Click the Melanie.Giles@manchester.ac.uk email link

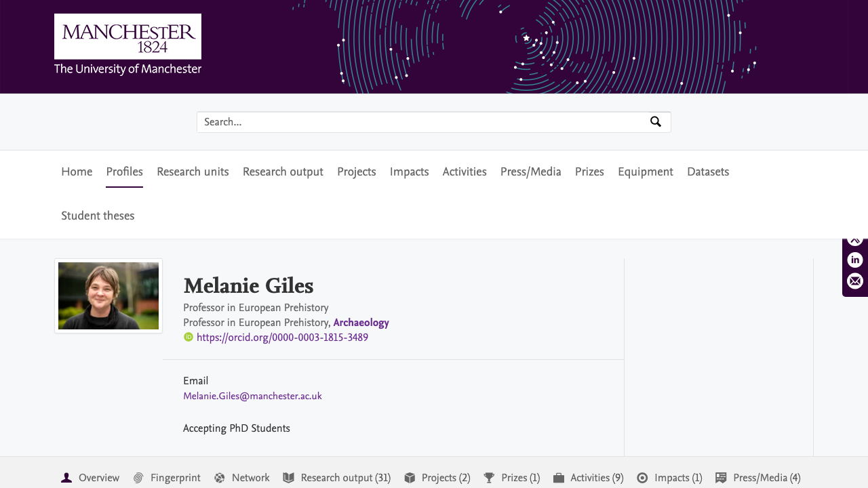pos(252,396)
